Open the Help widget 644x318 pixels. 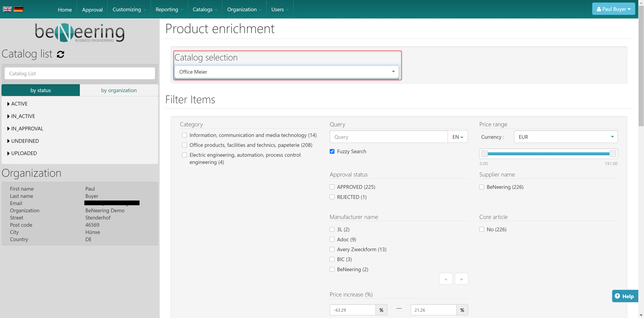click(625, 296)
